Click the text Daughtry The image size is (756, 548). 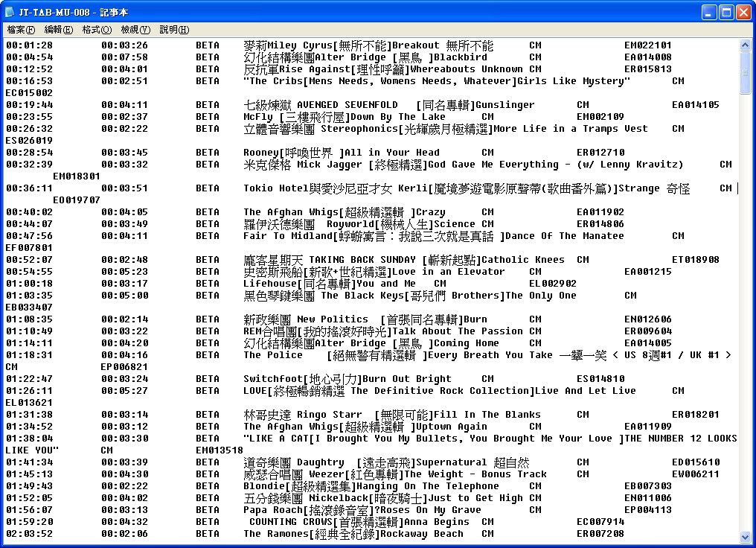(321, 462)
